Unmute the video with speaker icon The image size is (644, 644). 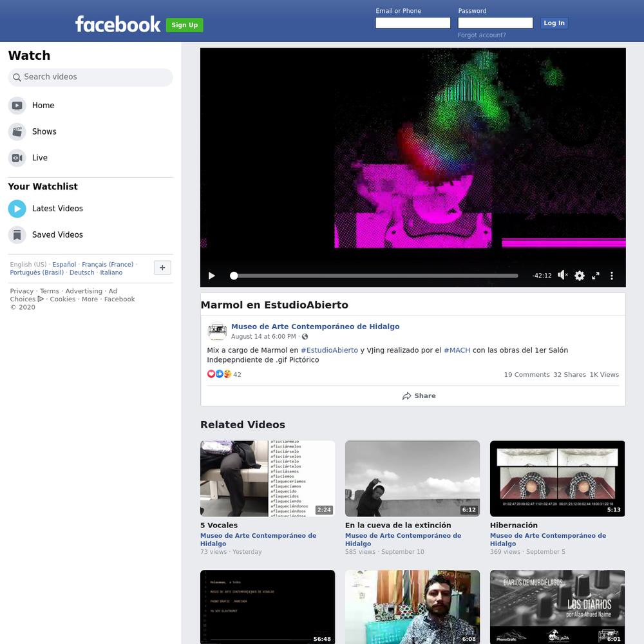point(563,275)
